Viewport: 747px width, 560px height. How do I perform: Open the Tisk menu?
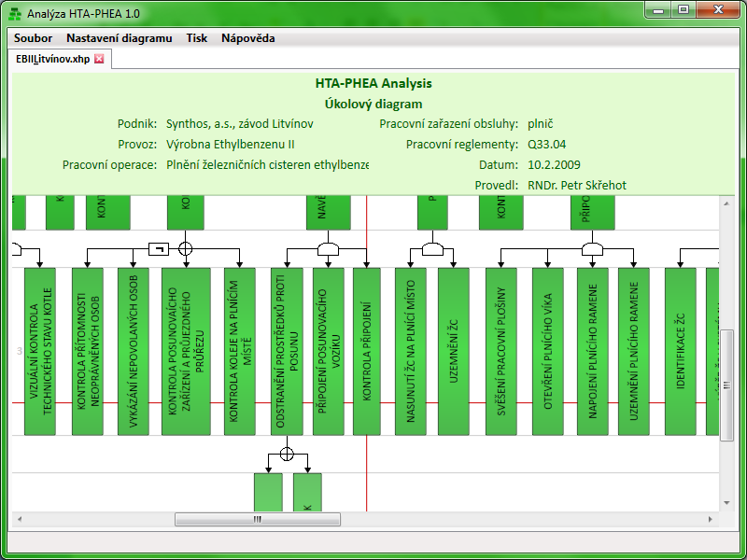(x=197, y=38)
